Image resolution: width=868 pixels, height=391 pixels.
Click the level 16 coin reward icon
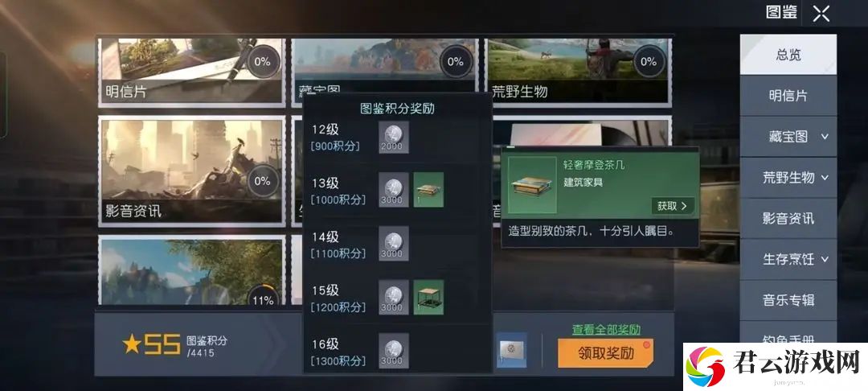click(x=394, y=351)
